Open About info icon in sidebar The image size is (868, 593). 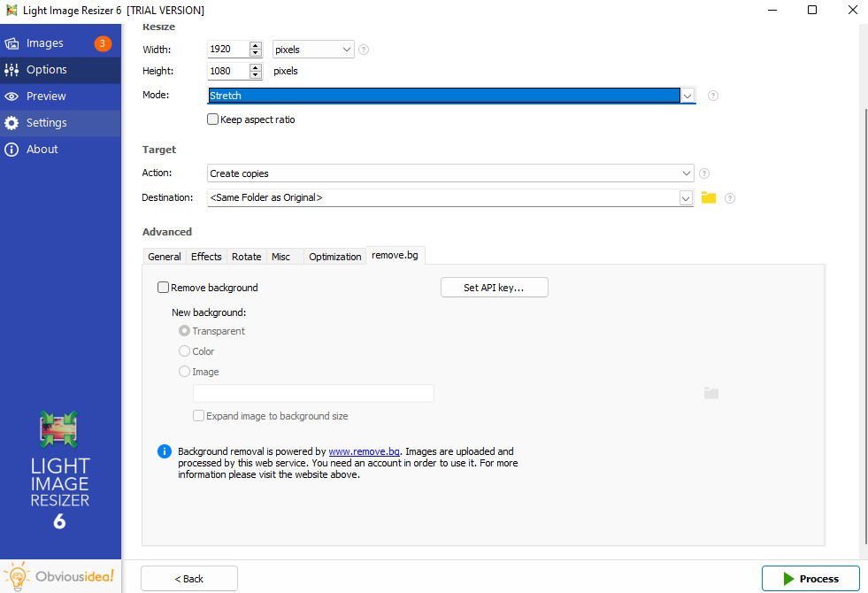(x=12, y=150)
